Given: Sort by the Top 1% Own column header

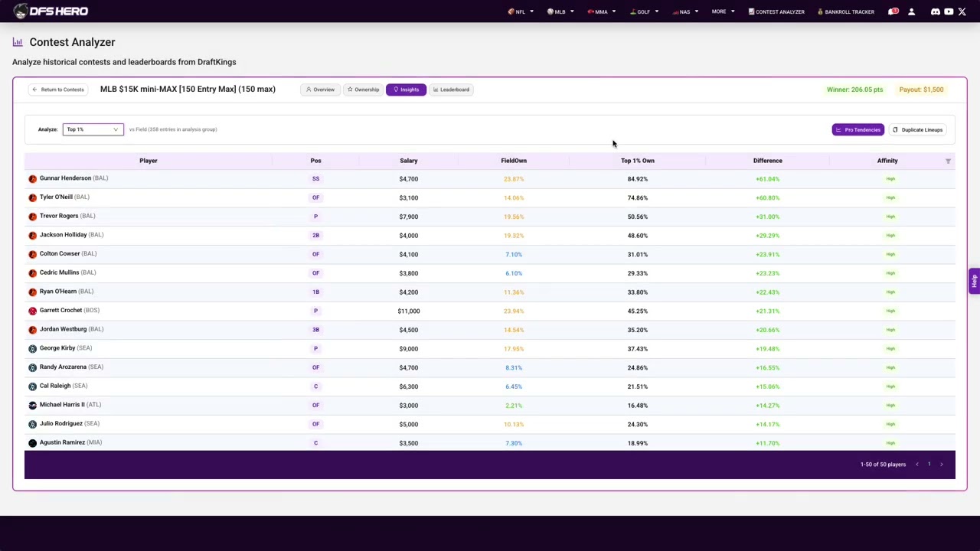Looking at the screenshot, I should (638, 161).
